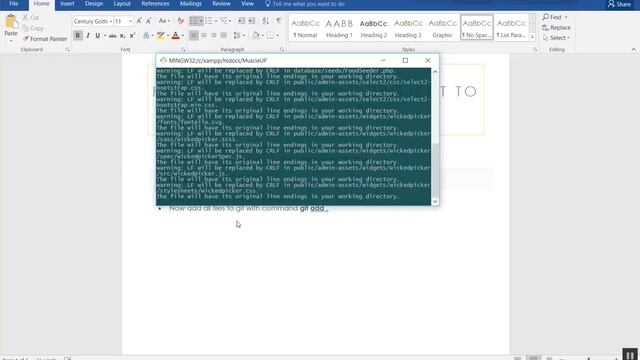Open font color dropdown arrow

183,36
